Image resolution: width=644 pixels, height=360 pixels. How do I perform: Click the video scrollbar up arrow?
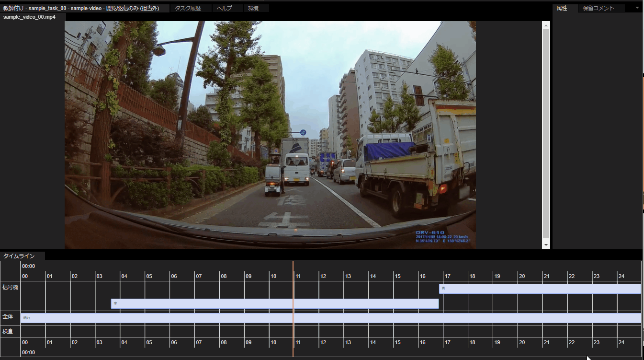pyautogui.click(x=546, y=25)
